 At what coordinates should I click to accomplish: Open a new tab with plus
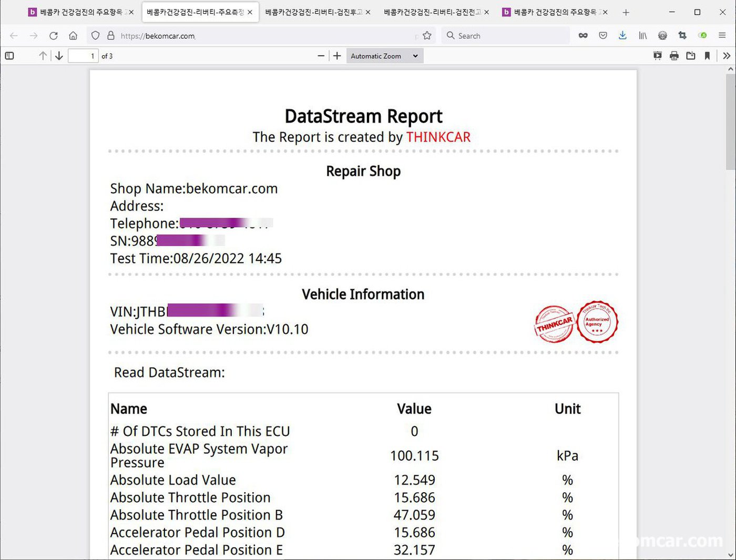pyautogui.click(x=626, y=12)
